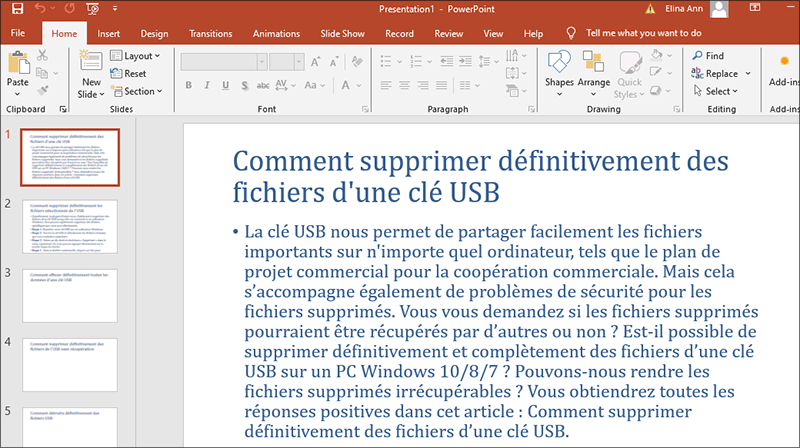Toggle Center alignment
Screen dimensions: 800x448
[405, 85]
